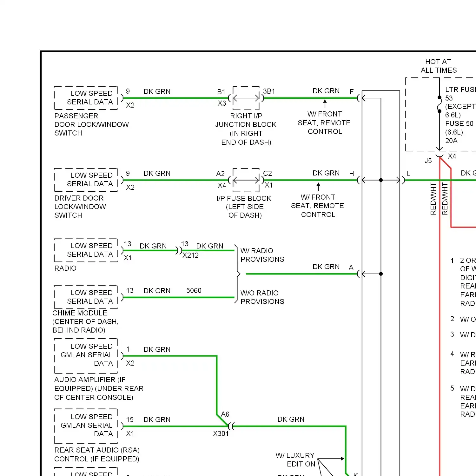The height and width of the screenshot is (476, 476).
Task: Select note number 5 in legend
Action: coord(452,388)
